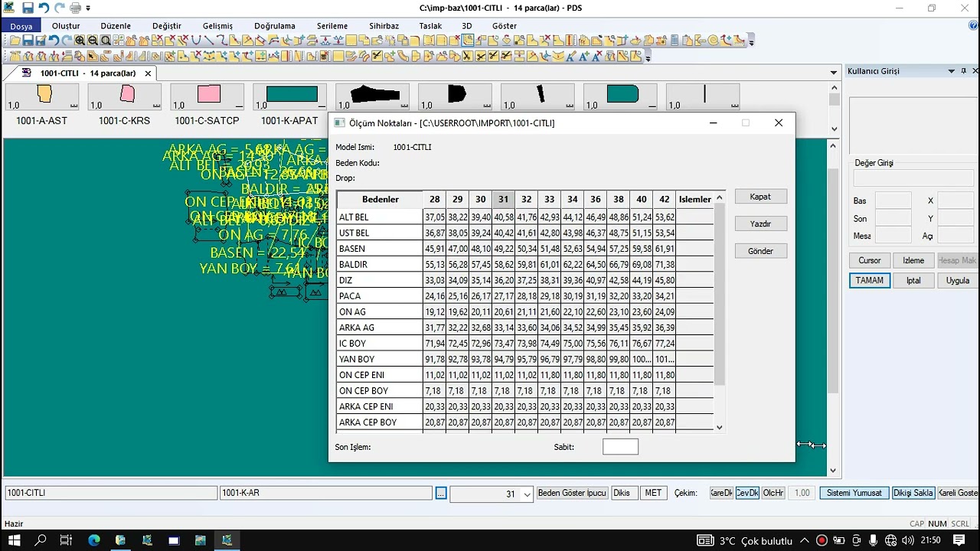Toggle Sistemi Yumusat
This screenshot has width=980, height=551.
pos(854,494)
